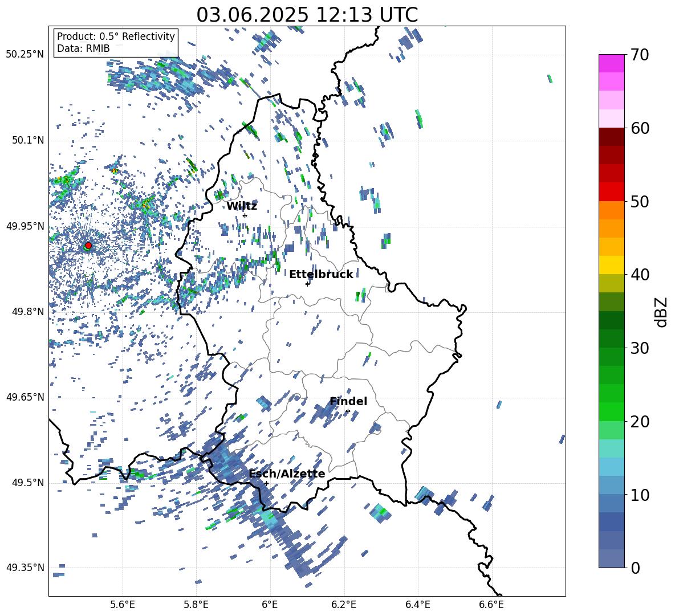Click the dark green colorbar swatch near 30
Screen dimensions: 675x616
point(611,338)
